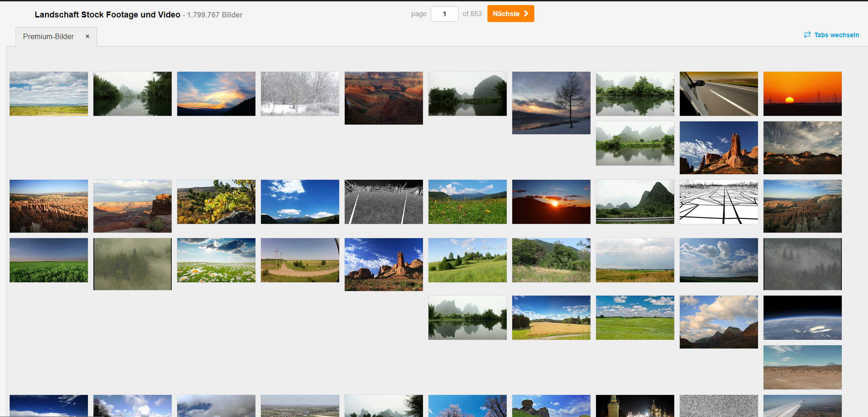Click the of 853 page count text

[x=472, y=14]
